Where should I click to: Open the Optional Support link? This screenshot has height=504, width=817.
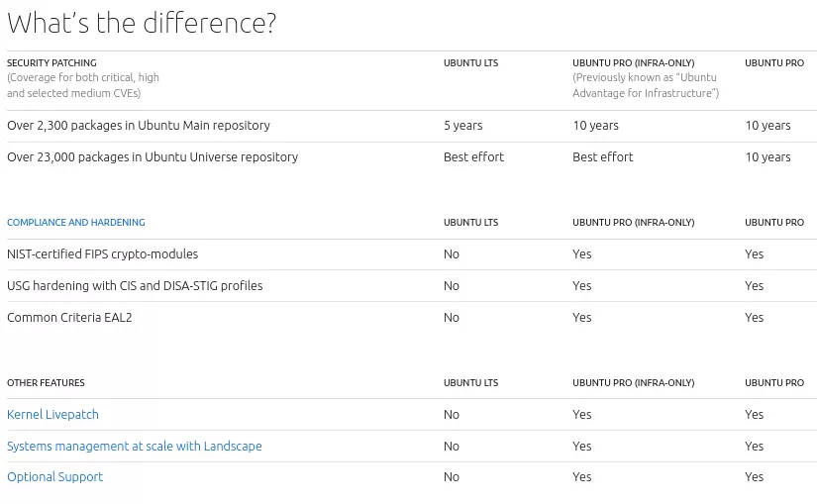54,477
